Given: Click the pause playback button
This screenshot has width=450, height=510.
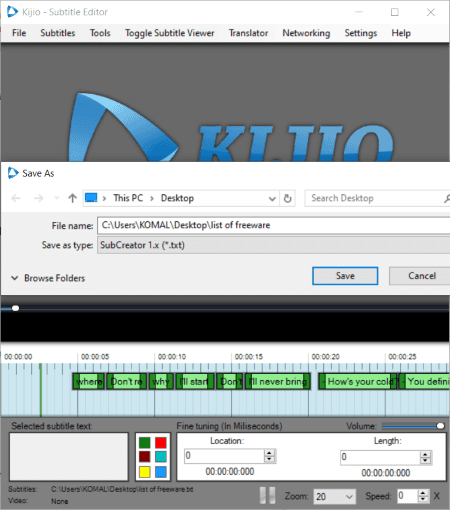Looking at the screenshot, I should click(268, 495).
